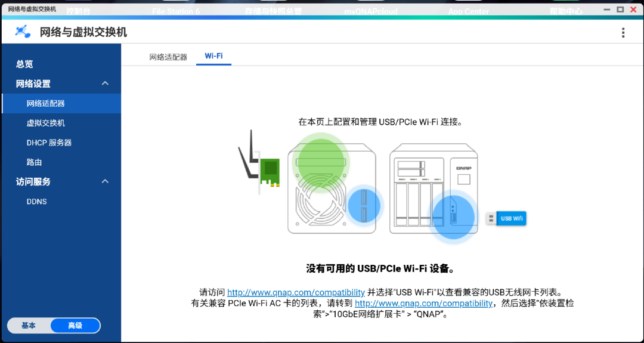644x343 pixels.
Task: Open 控制台 on the desktop behind
Action: (x=78, y=11)
